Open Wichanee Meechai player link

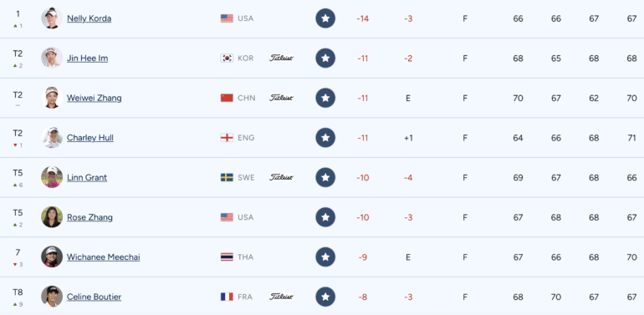point(104,257)
